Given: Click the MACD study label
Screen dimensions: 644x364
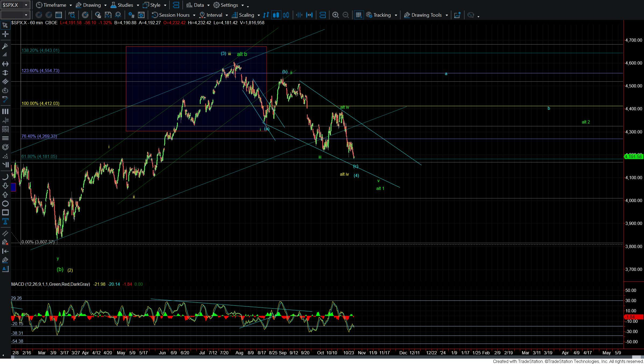Looking at the screenshot, I should coord(51,284).
